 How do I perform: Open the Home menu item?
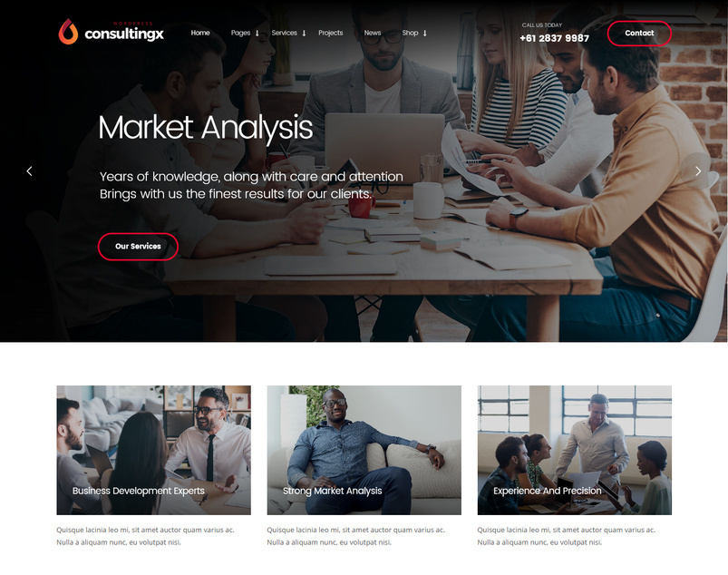point(200,33)
